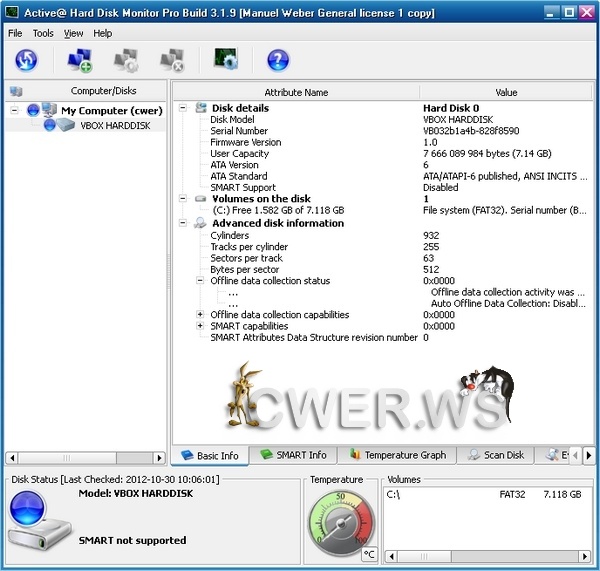Screen dimensions: 600x571
Task: Click the My Computer (cwer) tree icon
Action: click(49, 110)
